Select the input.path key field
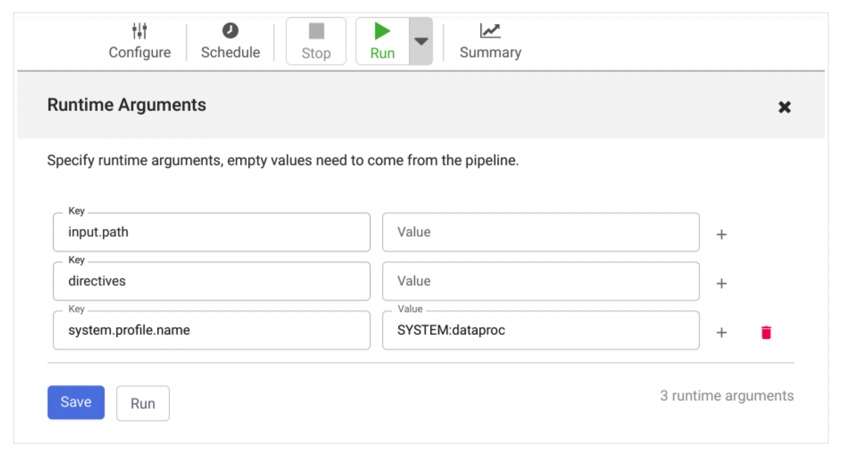The image size is (841, 449). 211,232
